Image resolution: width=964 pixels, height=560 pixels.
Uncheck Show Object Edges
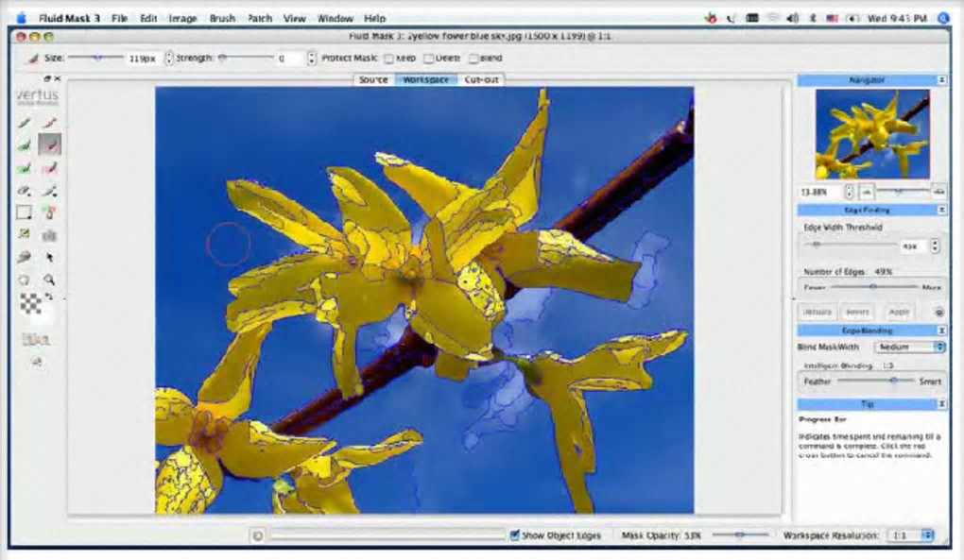pos(514,535)
